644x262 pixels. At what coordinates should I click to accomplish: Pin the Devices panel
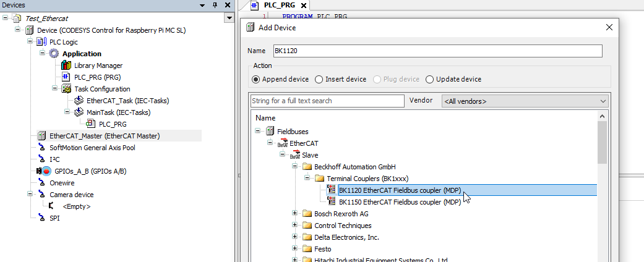click(215, 5)
